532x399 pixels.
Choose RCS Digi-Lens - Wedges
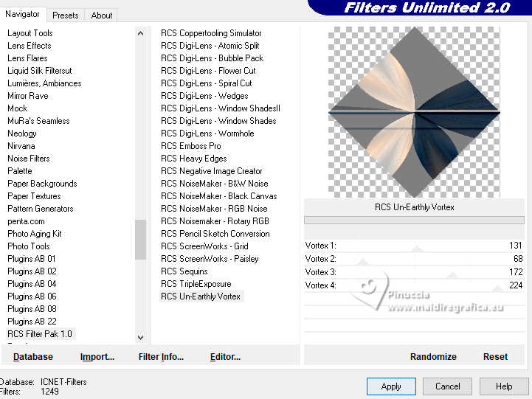click(204, 96)
